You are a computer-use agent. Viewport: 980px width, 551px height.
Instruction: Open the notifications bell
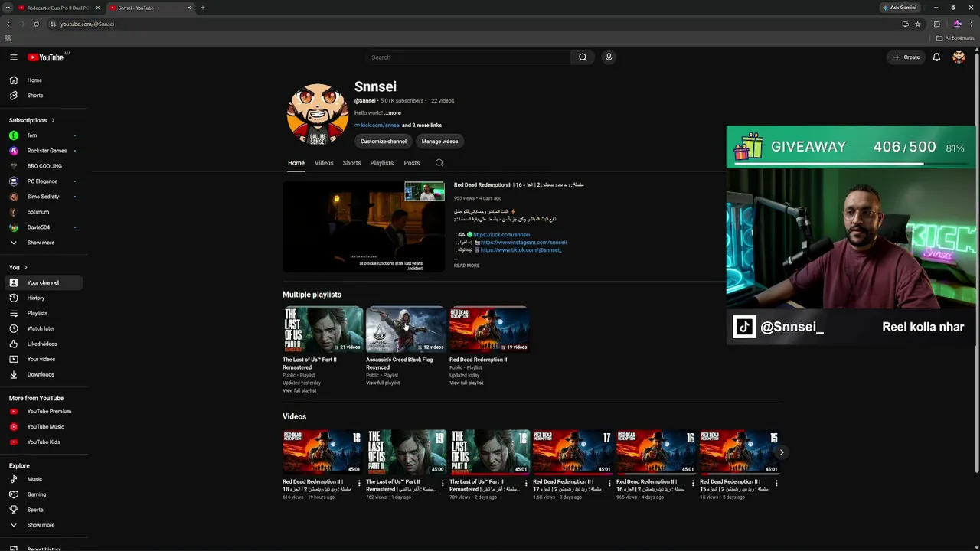(x=936, y=57)
